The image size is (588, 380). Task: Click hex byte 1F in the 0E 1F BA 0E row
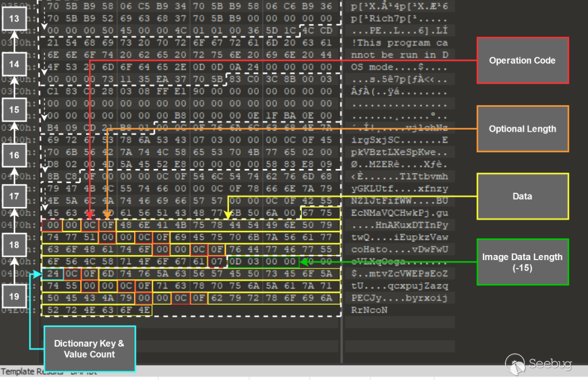pyautogui.click(x=271, y=115)
